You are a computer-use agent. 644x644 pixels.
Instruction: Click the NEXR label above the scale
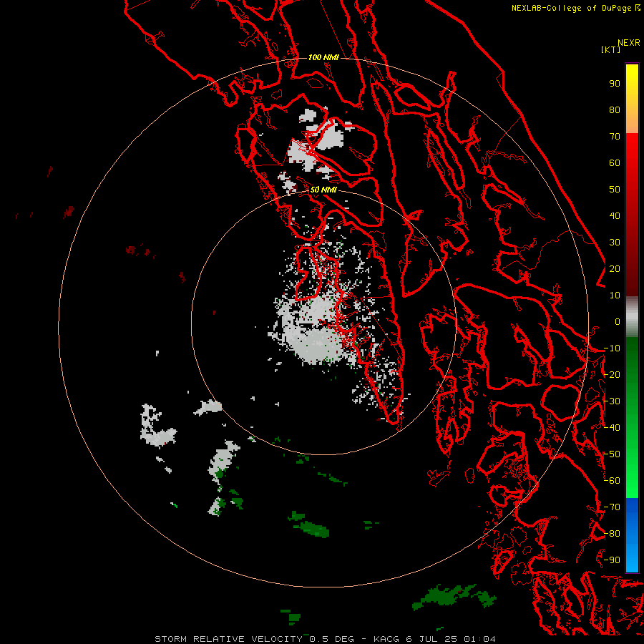[x=628, y=43]
